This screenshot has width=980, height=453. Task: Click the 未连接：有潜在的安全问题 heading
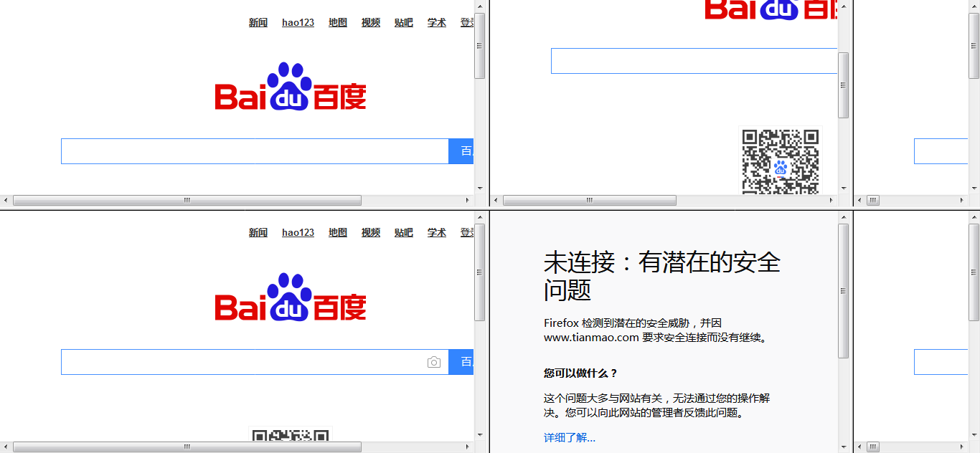point(662,276)
